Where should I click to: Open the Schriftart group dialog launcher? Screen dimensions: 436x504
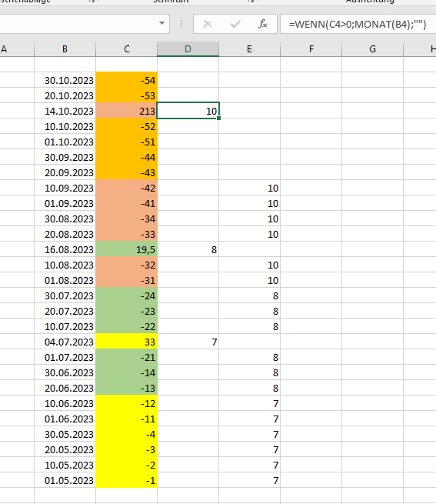coord(251,2)
